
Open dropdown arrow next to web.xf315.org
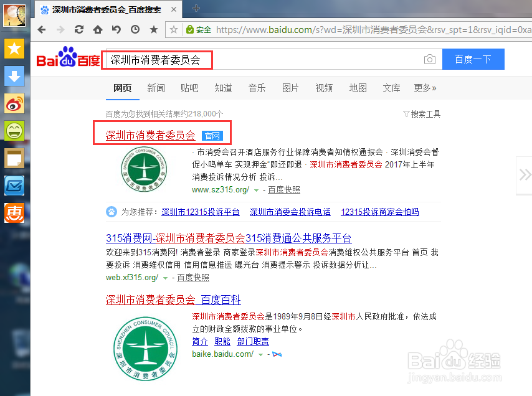coord(165,278)
